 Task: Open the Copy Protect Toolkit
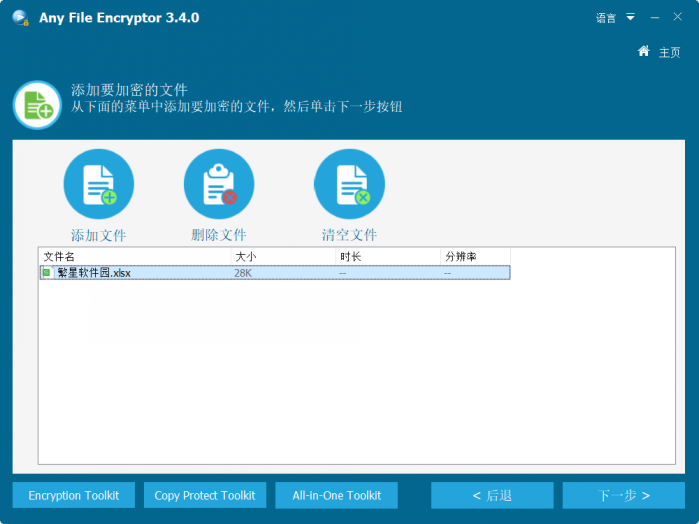click(205, 495)
